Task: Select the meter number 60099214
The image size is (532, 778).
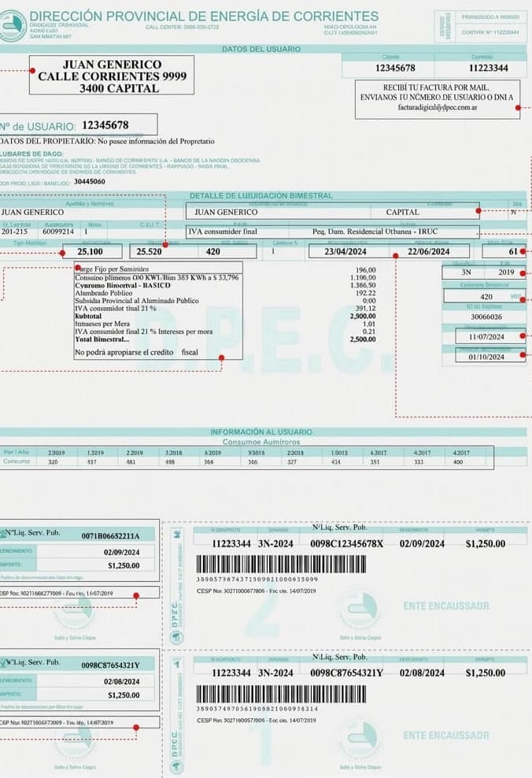Action: (58, 232)
